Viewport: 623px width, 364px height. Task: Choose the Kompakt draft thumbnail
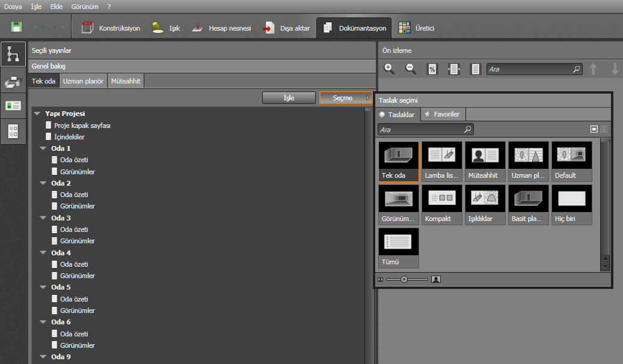pyautogui.click(x=442, y=204)
